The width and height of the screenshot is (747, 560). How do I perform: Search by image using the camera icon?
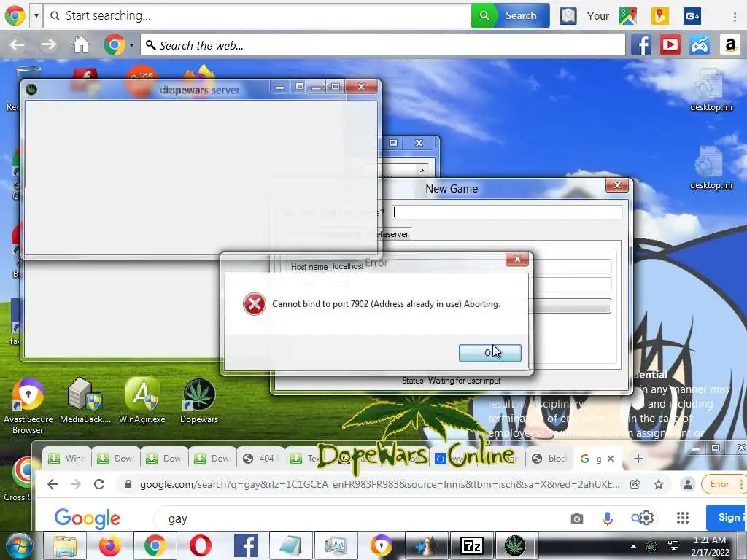point(576,518)
